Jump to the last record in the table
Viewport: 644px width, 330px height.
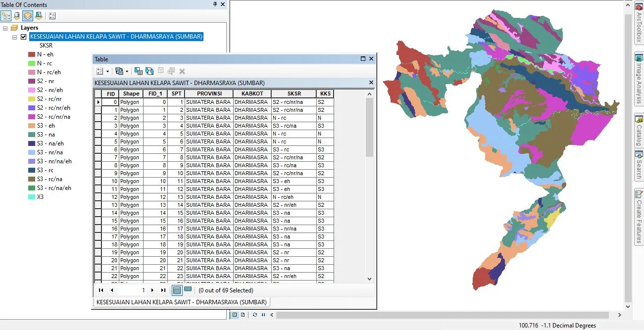click(163, 290)
